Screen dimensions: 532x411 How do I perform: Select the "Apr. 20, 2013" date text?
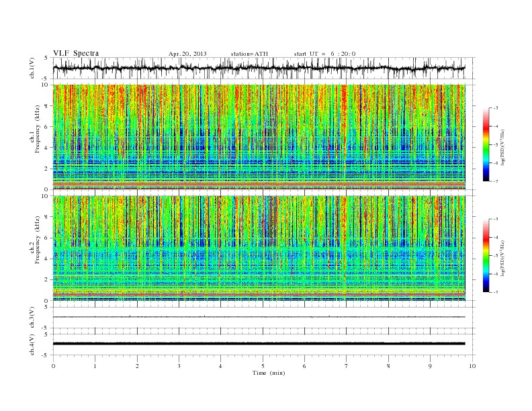(x=187, y=54)
